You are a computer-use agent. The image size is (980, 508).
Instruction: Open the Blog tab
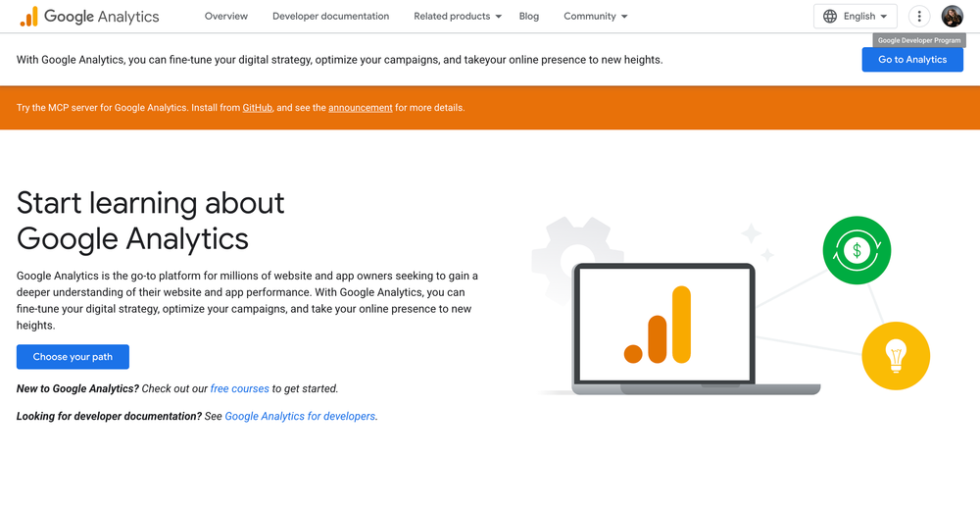click(x=529, y=17)
